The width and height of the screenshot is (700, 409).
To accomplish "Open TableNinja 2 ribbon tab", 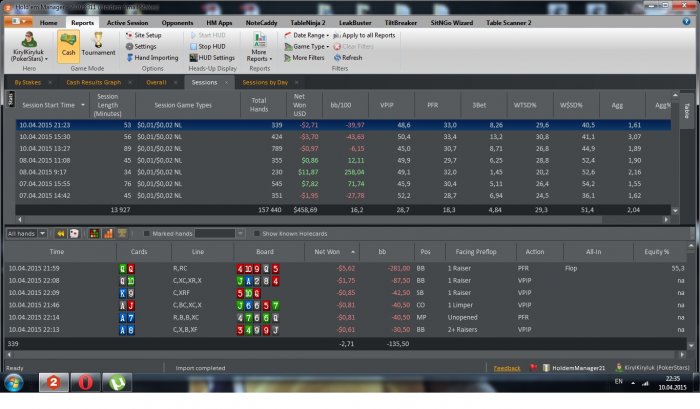I will [308, 22].
